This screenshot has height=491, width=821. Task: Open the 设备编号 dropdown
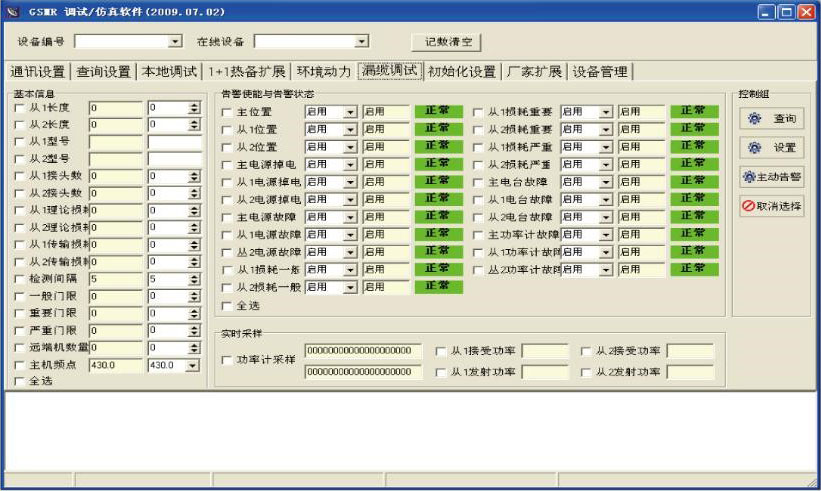[175, 42]
